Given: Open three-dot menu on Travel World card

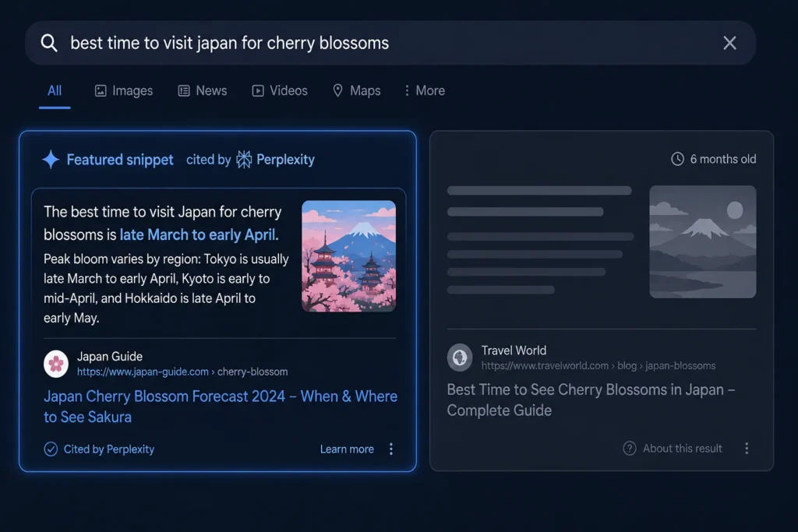Looking at the screenshot, I should [746, 448].
